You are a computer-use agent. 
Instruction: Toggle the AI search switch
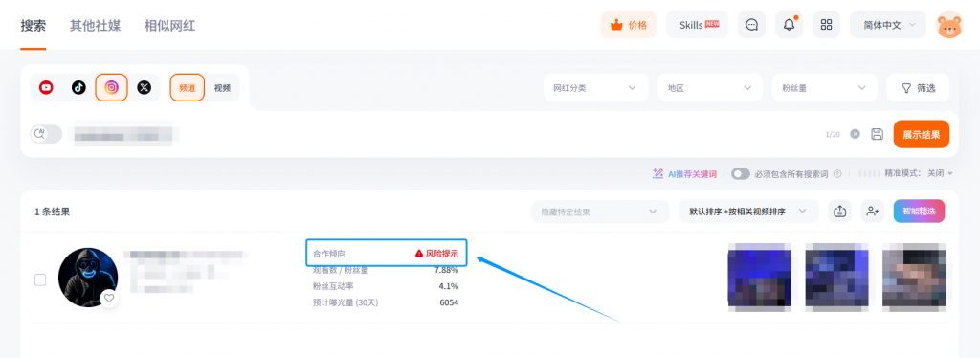tap(46, 134)
